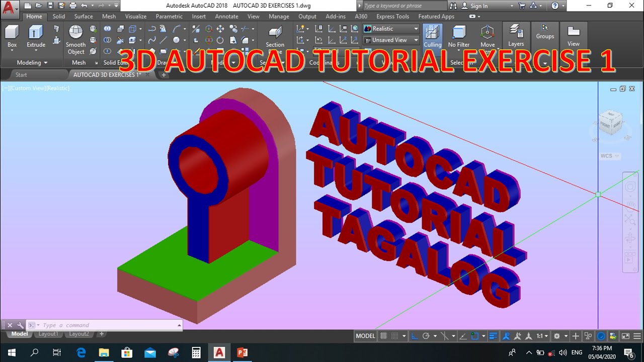Open Windows Start menu
Screen dimensions: 644x362
12,352
